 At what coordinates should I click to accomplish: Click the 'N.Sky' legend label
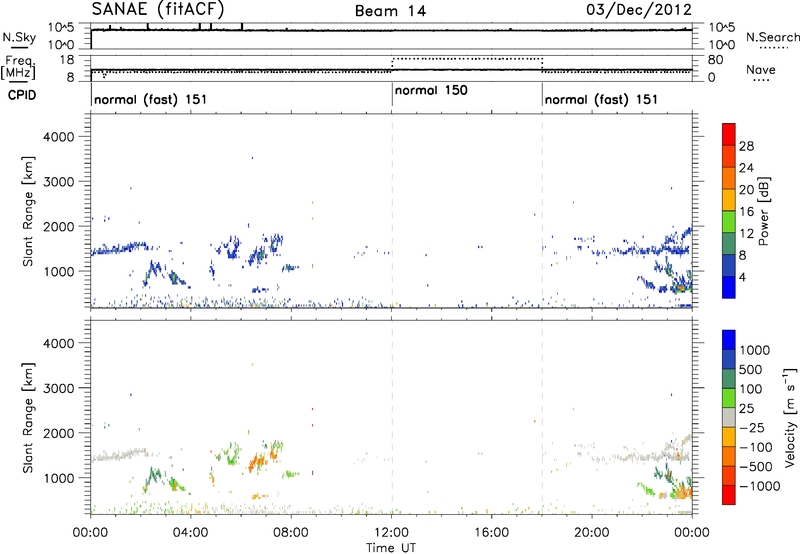coord(19,37)
